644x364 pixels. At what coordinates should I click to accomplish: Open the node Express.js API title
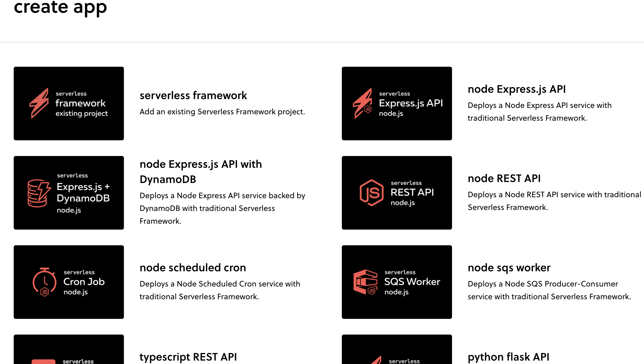pos(516,89)
